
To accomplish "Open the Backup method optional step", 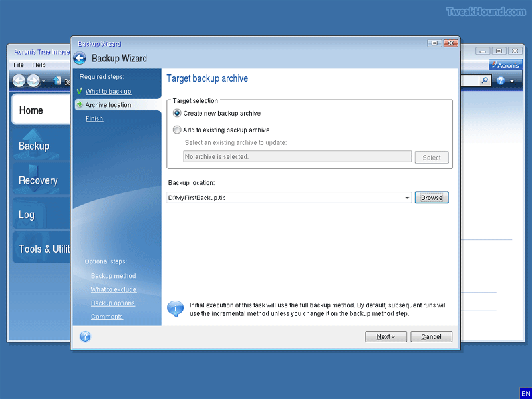I will pos(113,276).
